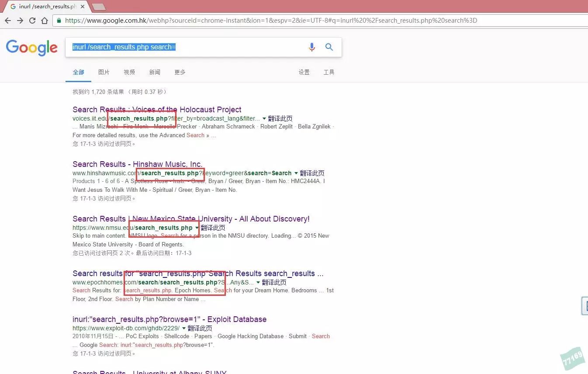Screen dimensions: 588x374
Task: Click 翻译此页 for voices.iit.edu result
Action: pos(280,118)
